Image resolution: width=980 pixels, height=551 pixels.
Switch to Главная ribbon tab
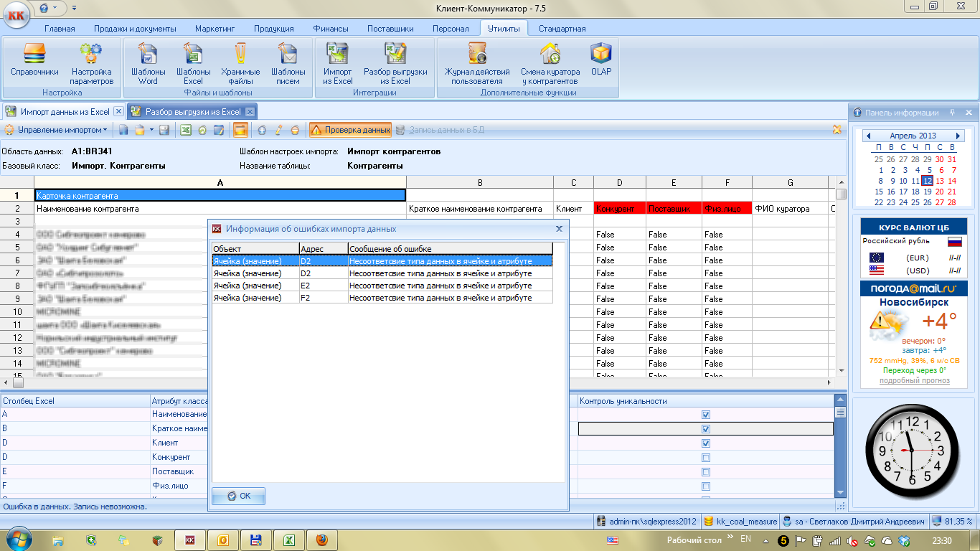(60, 29)
